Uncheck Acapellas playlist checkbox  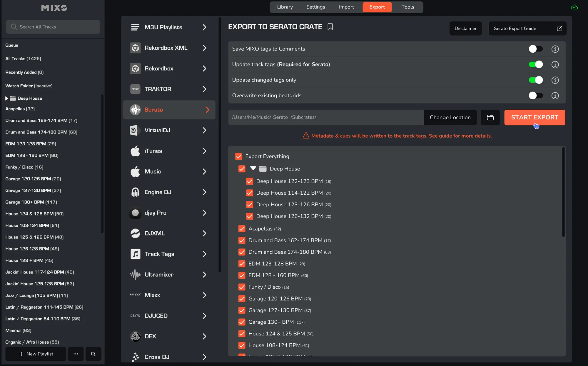point(242,229)
